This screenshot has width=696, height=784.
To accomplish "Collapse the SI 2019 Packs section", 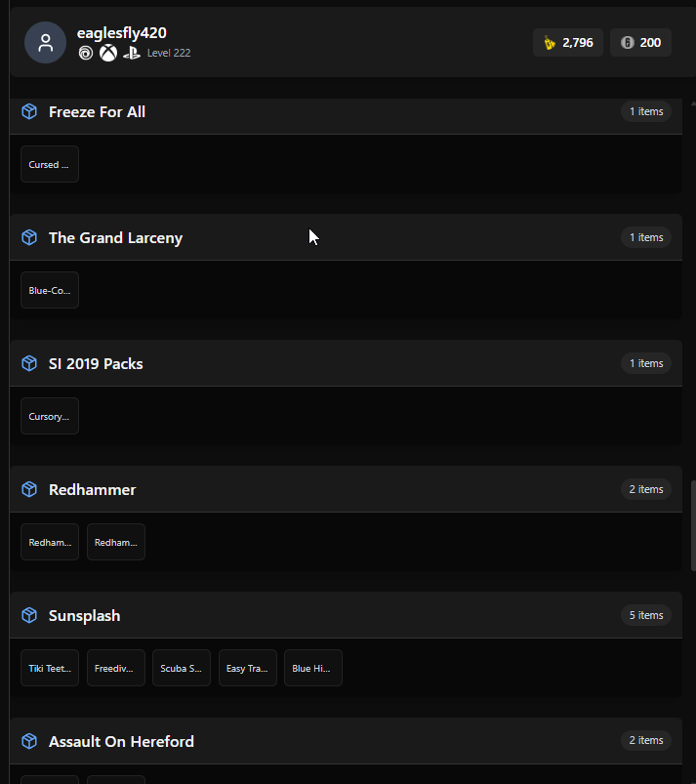I will point(346,363).
